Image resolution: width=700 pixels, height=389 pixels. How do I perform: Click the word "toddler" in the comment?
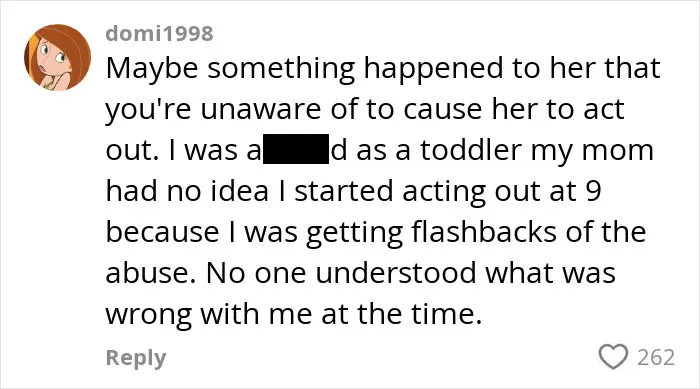pos(471,150)
